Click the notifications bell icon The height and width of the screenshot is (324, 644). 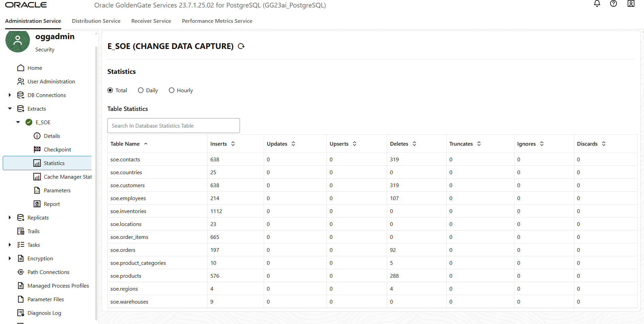[597, 4]
